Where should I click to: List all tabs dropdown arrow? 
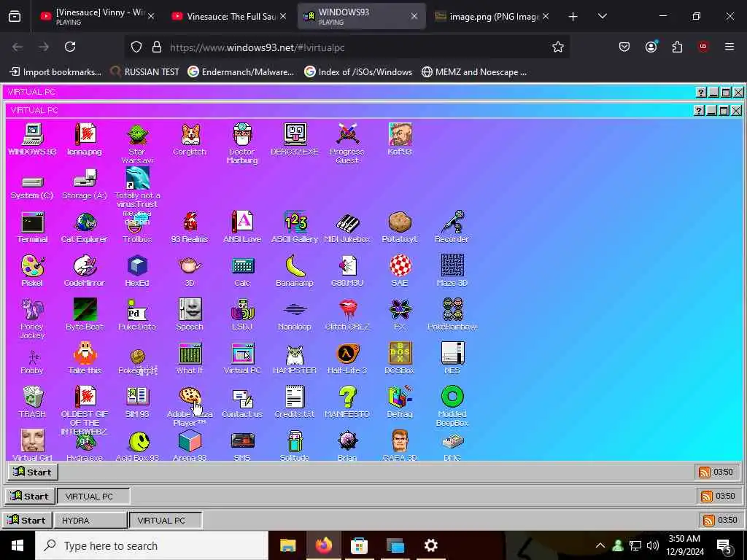[602, 17]
